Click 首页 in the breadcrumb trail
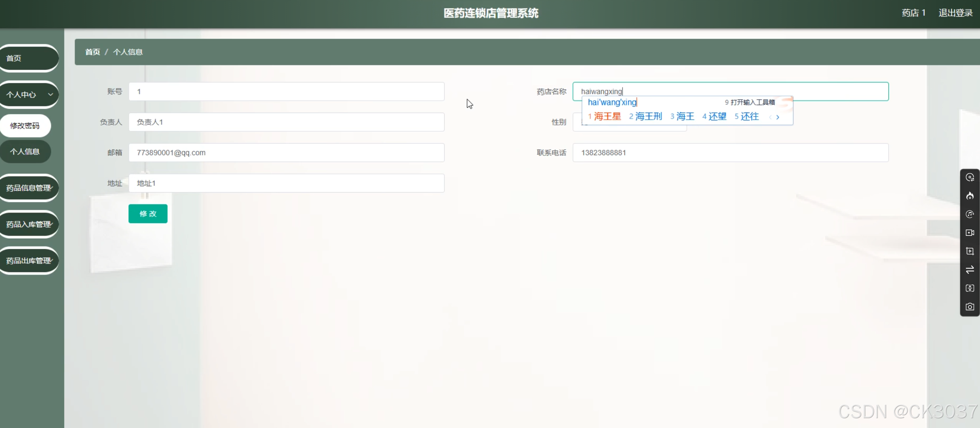 [x=92, y=52]
